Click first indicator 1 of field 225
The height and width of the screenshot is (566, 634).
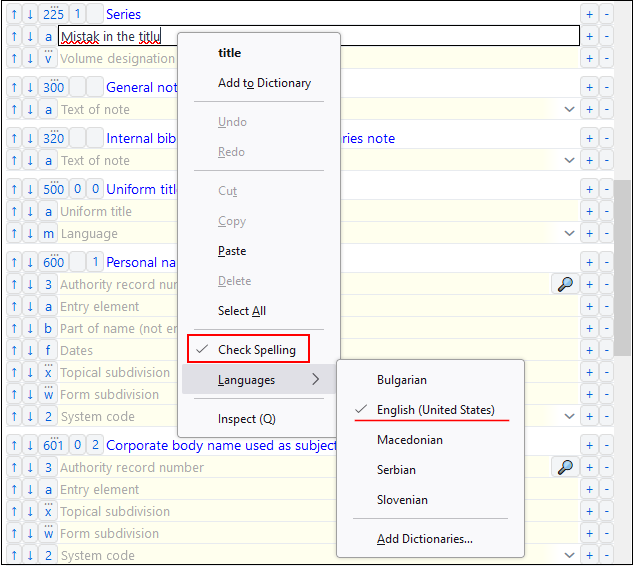click(77, 15)
